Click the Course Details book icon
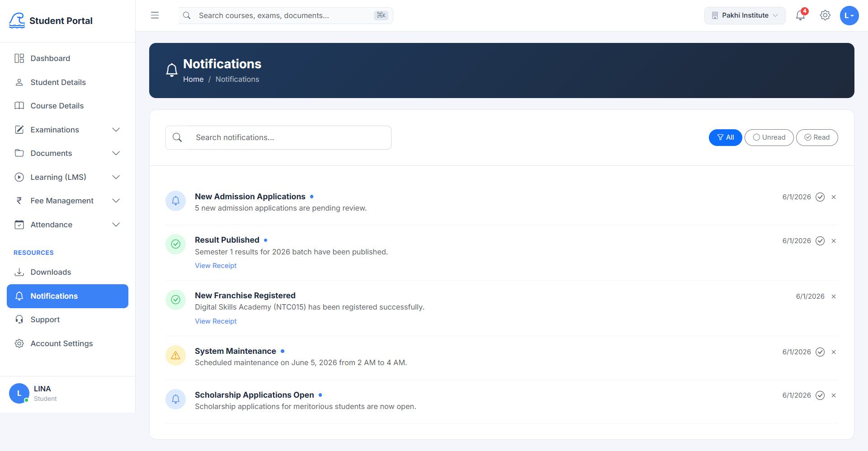868x451 pixels. [19, 106]
